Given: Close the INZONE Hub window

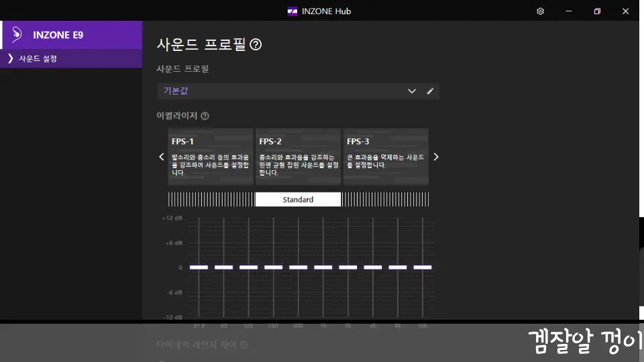Looking at the screenshot, I should click(x=625, y=11).
